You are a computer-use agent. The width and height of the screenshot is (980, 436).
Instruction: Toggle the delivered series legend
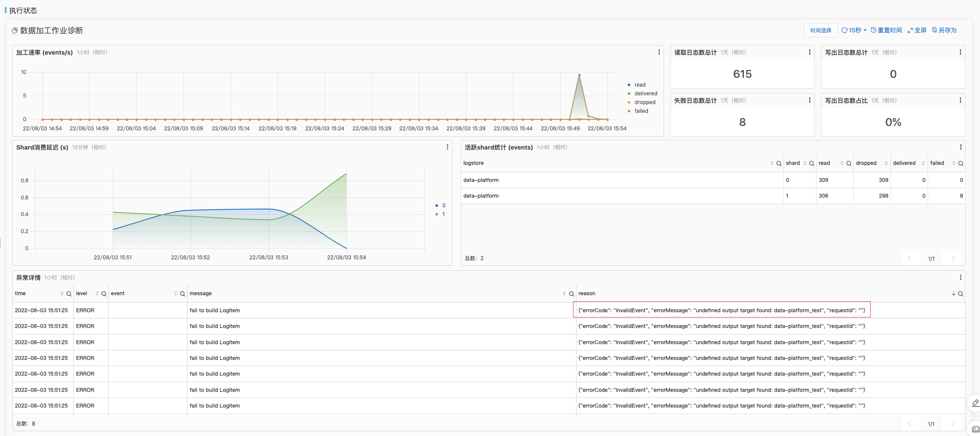pos(642,94)
